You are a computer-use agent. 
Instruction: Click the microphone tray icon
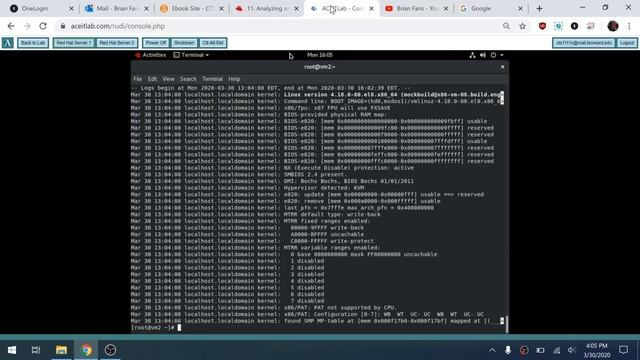(x=508, y=350)
